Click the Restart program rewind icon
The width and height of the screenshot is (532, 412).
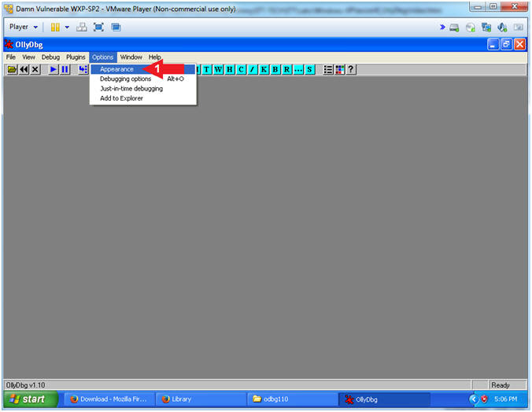pos(24,69)
